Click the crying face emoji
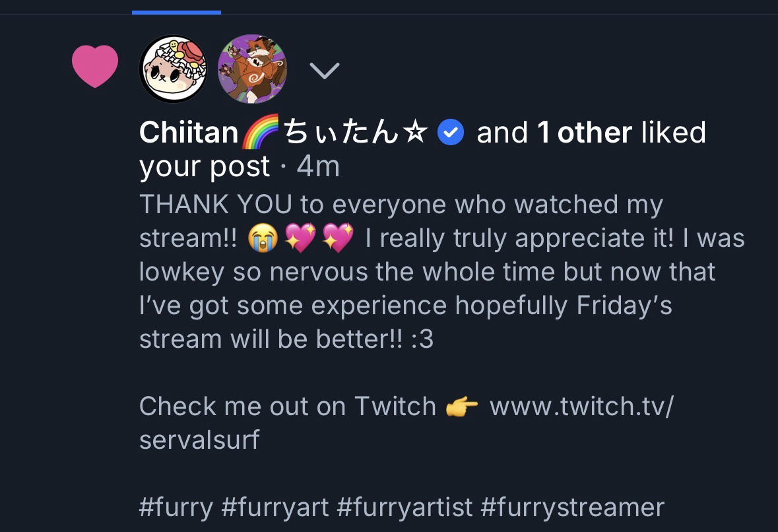 (262, 238)
